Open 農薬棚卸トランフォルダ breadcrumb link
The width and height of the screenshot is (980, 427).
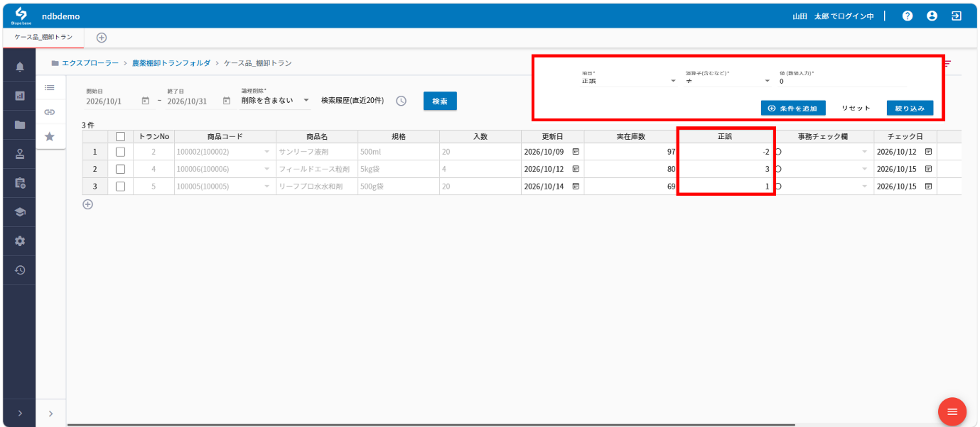(171, 63)
